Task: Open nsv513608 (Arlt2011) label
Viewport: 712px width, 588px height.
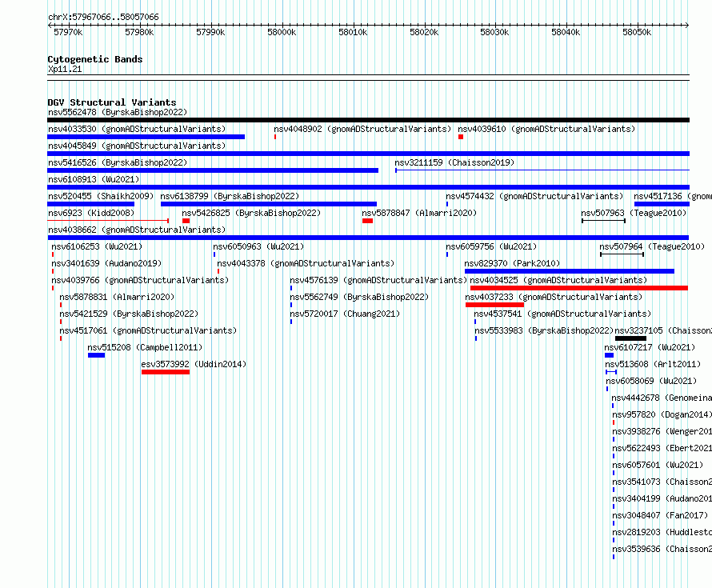Action: [x=653, y=364]
